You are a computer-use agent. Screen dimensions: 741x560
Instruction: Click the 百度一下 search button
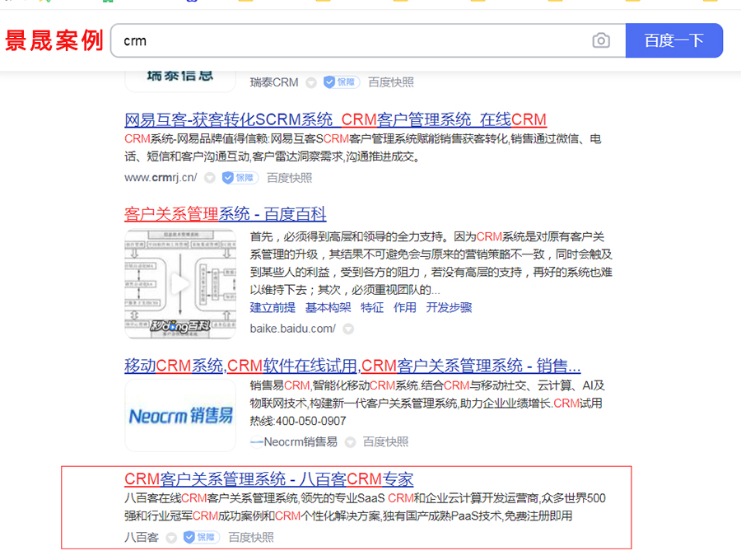[x=673, y=40]
